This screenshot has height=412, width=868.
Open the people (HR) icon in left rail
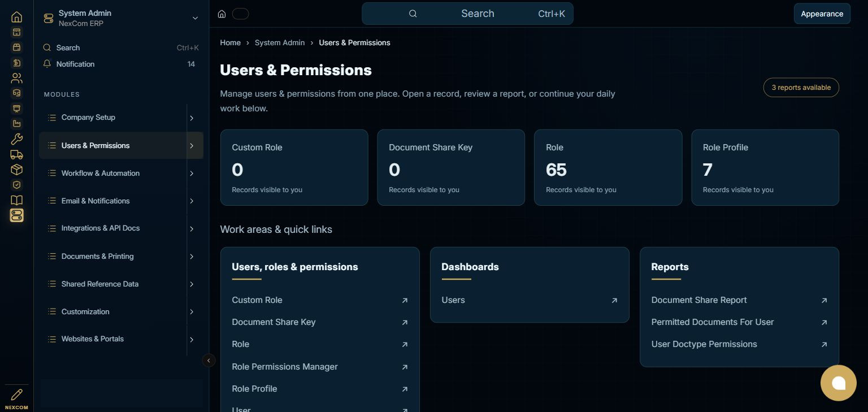(17, 78)
